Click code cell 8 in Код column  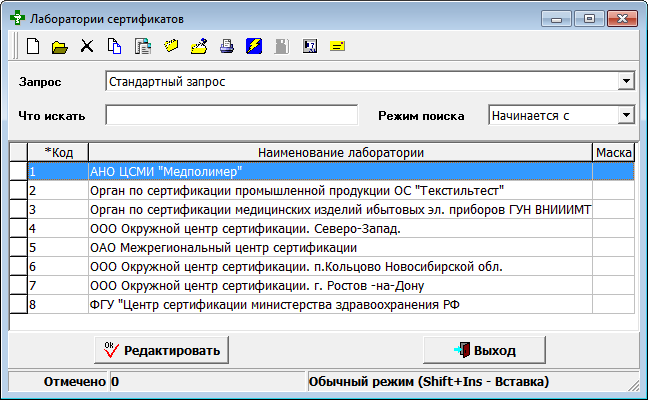coord(58,304)
